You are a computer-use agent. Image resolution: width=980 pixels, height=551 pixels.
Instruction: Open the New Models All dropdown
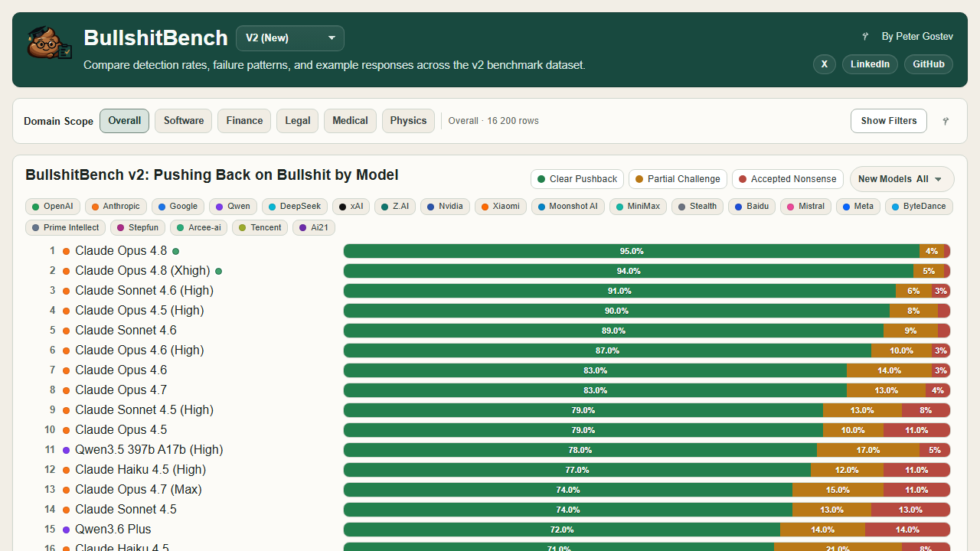(902, 179)
